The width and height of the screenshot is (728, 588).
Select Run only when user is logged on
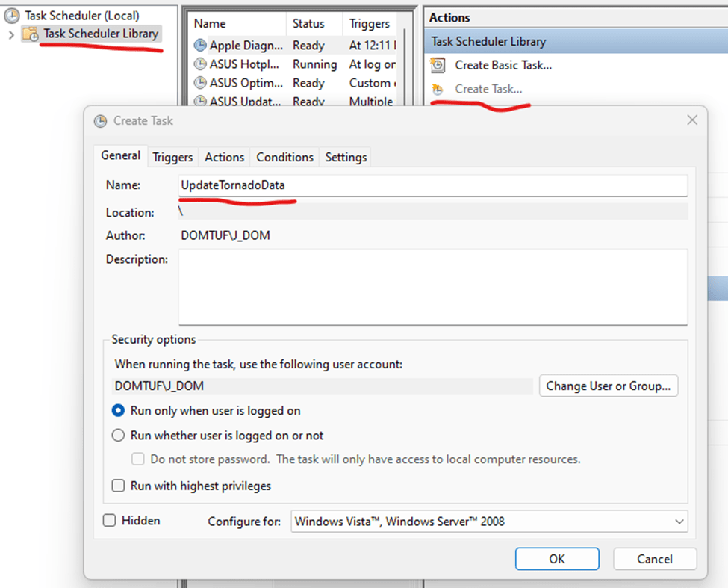pos(118,411)
